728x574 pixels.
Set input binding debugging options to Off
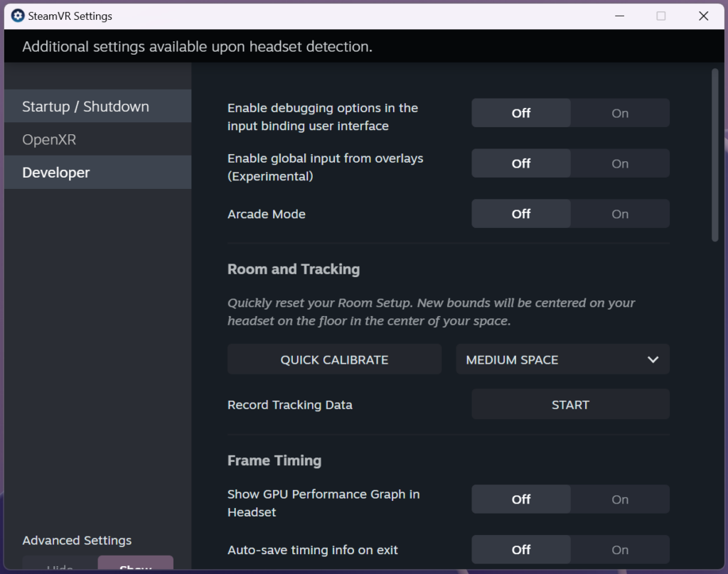521,113
